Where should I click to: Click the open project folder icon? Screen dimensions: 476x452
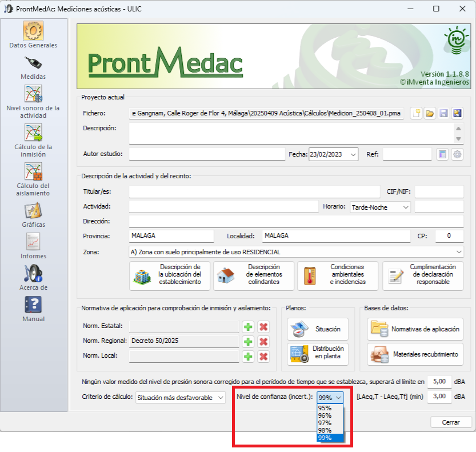point(430,114)
